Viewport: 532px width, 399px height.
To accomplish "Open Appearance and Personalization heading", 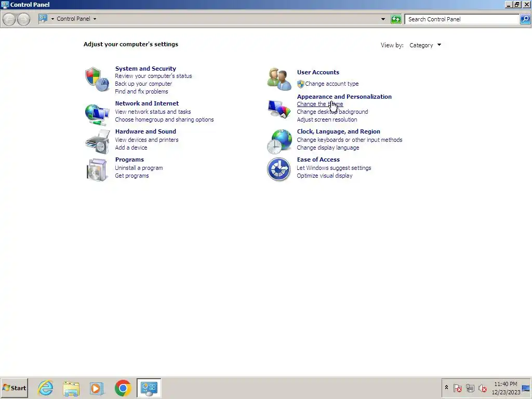I will point(344,97).
